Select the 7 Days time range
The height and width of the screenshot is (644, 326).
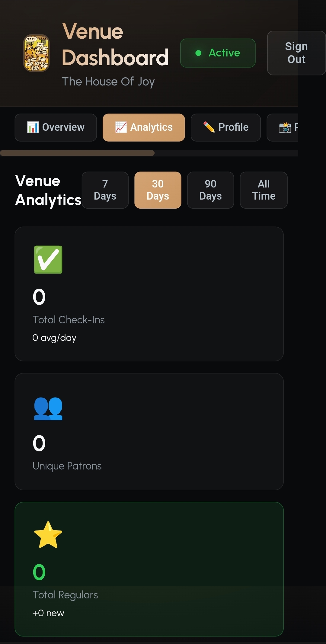tap(105, 190)
